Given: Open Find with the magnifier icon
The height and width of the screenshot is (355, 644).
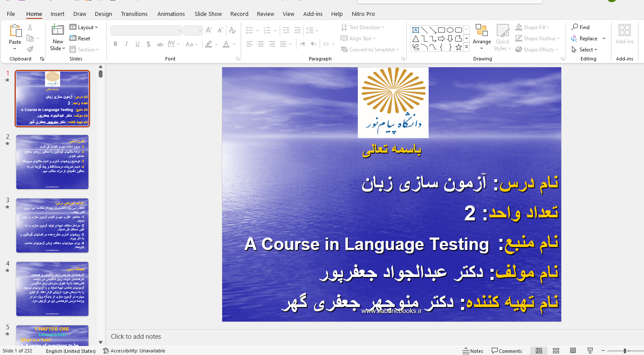Looking at the screenshot, I should click(575, 27).
